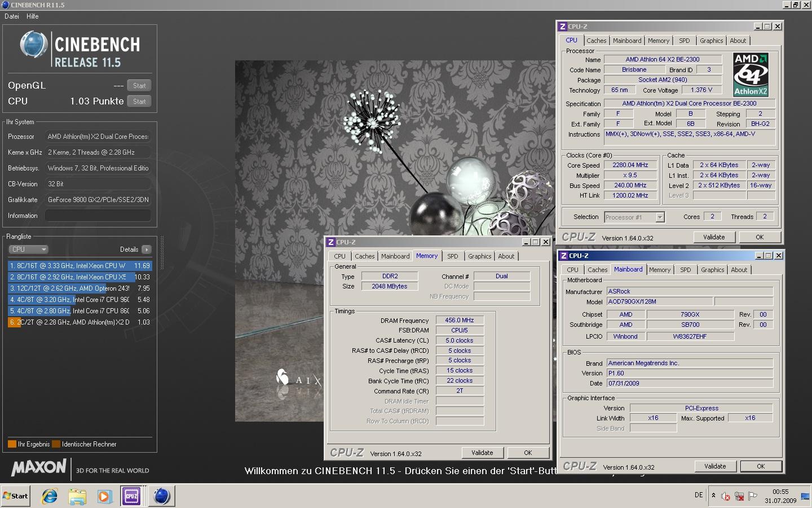Open the Processor #1 selection dropdown
This screenshot has width=812, height=508.
tap(634, 217)
